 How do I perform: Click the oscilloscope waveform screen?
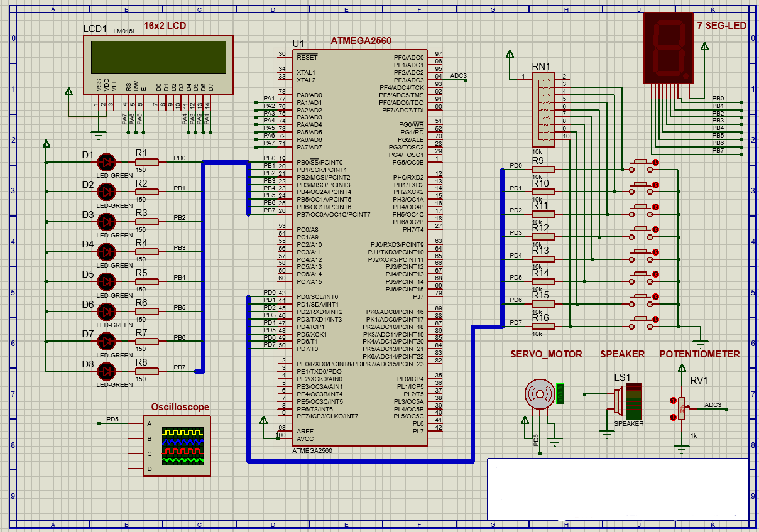coord(183,446)
